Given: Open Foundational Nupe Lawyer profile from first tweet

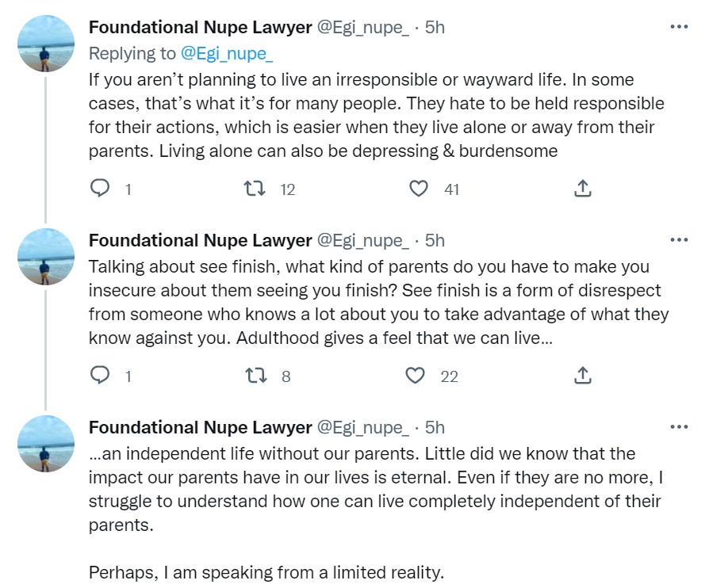Looking at the screenshot, I should pos(200,27).
